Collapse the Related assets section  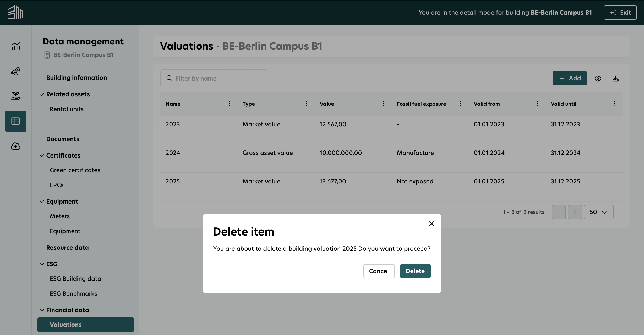click(42, 94)
